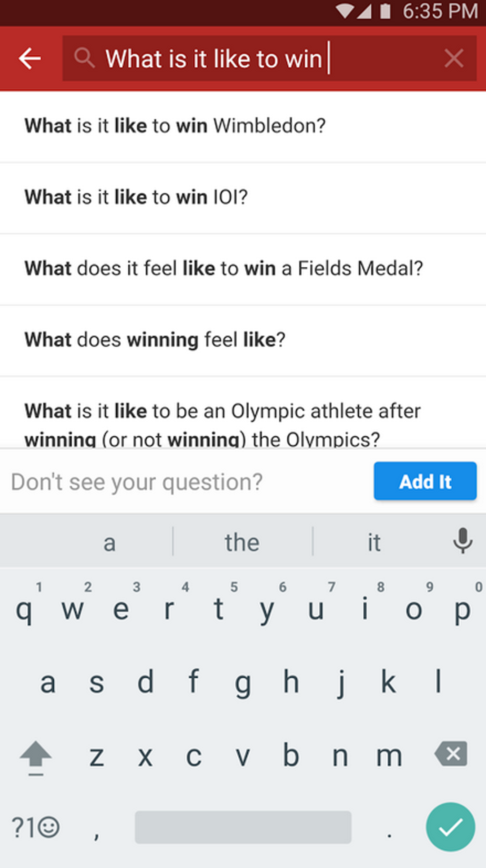Tap the microphone voice input icon
Viewport: 486px width, 868px height.
point(462,541)
